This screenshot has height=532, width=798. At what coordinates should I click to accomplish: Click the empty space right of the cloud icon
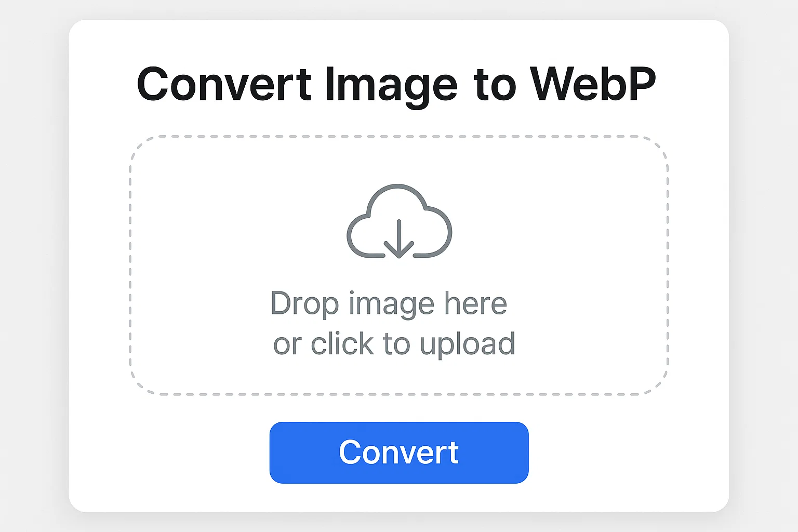click(x=560, y=221)
